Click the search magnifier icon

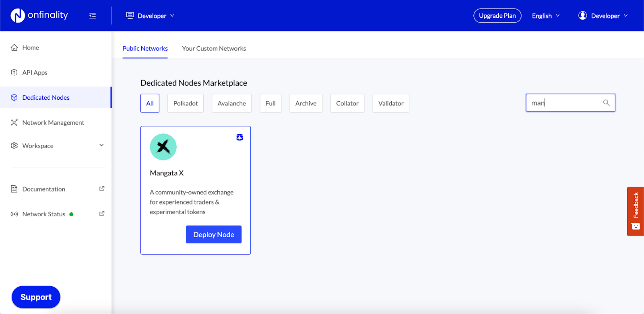(x=606, y=103)
